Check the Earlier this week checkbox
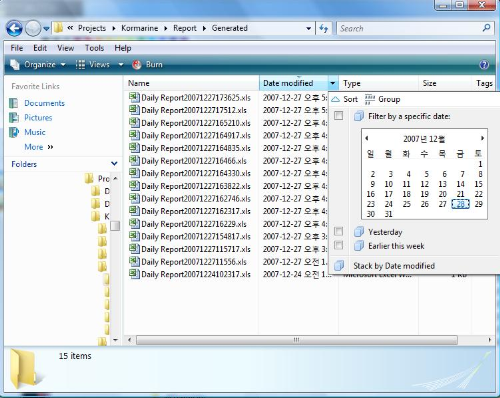The width and height of the screenshot is (500, 398). coord(338,245)
